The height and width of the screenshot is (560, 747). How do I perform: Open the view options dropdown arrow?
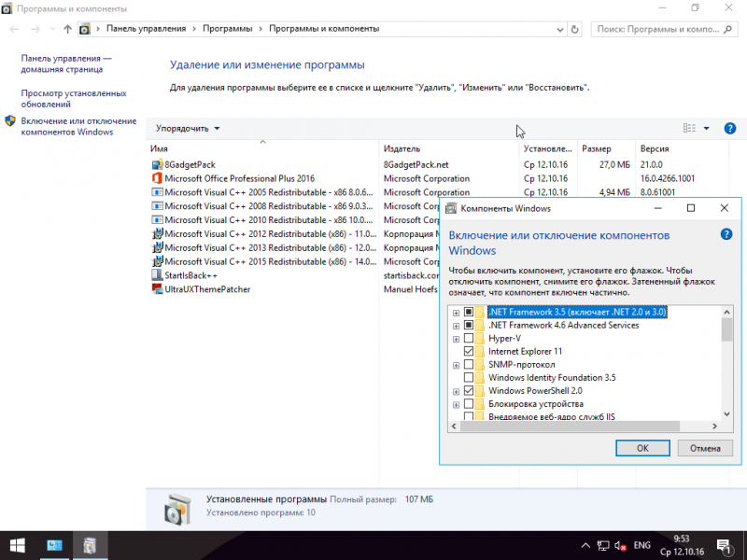[707, 128]
